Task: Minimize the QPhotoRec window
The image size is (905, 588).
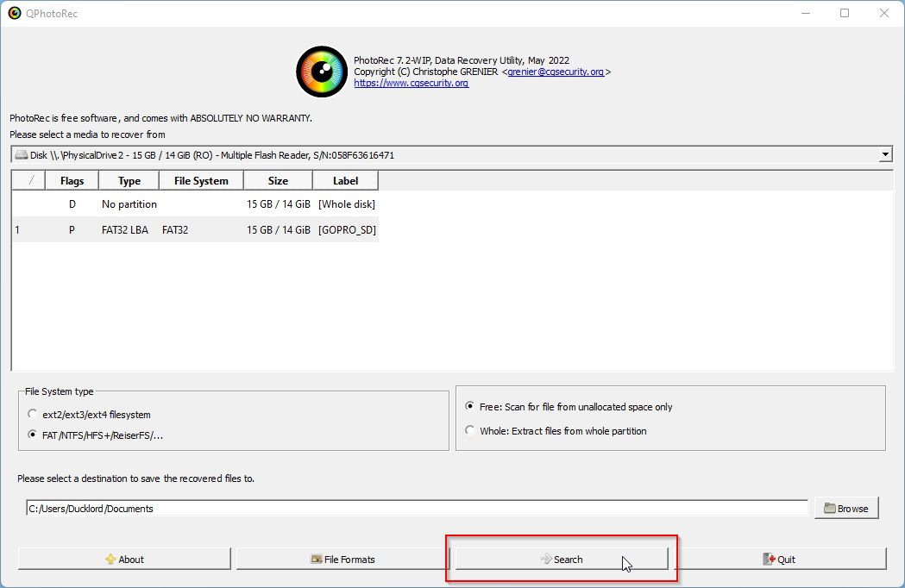Action: (806, 13)
